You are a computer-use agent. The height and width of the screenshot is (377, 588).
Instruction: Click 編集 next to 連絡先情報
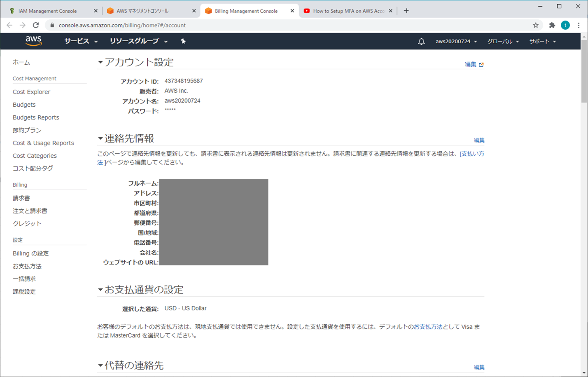coord(480,140)
